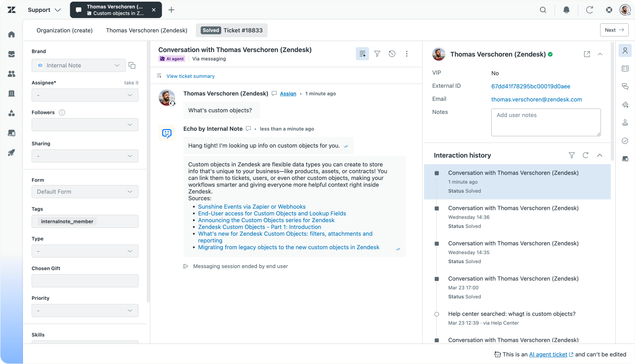The image size is (635, 364).
Task: Select the Thomas Verschoren (Zendesk) user tab
Action: tap(147, 30)
